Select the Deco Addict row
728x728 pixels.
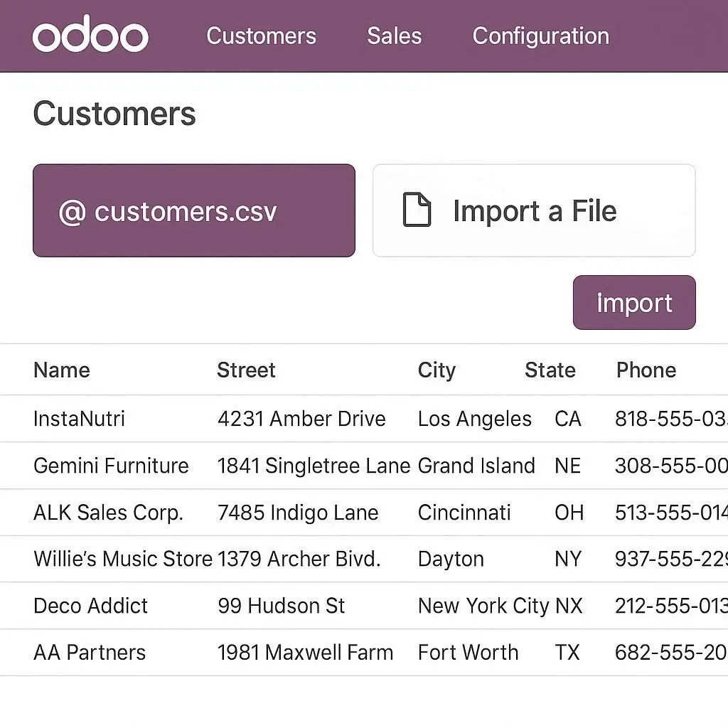point(90,606)
